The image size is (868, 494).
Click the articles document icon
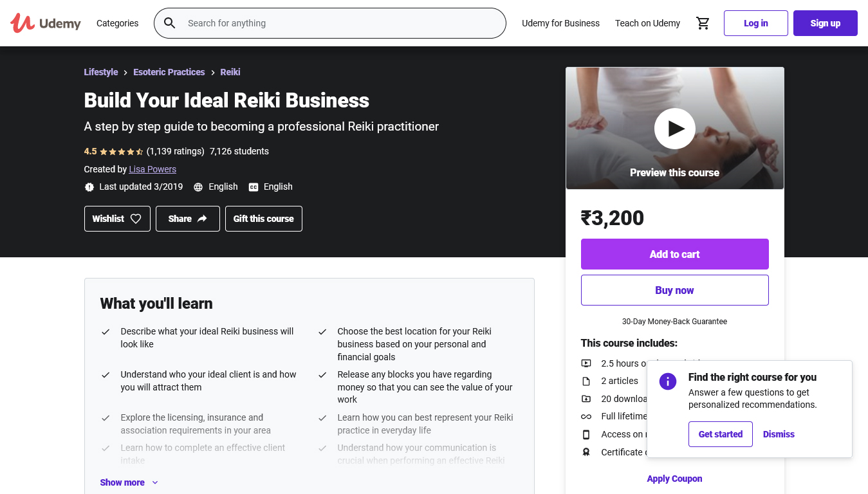click(586, 381)
